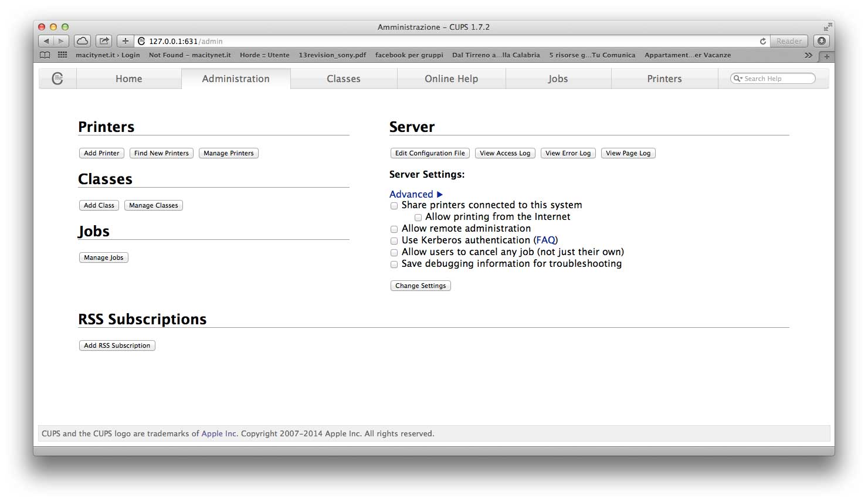This screenshot has width=868, height=502.
Task: Show Top Sites grid icon
Action: point(63,55)
